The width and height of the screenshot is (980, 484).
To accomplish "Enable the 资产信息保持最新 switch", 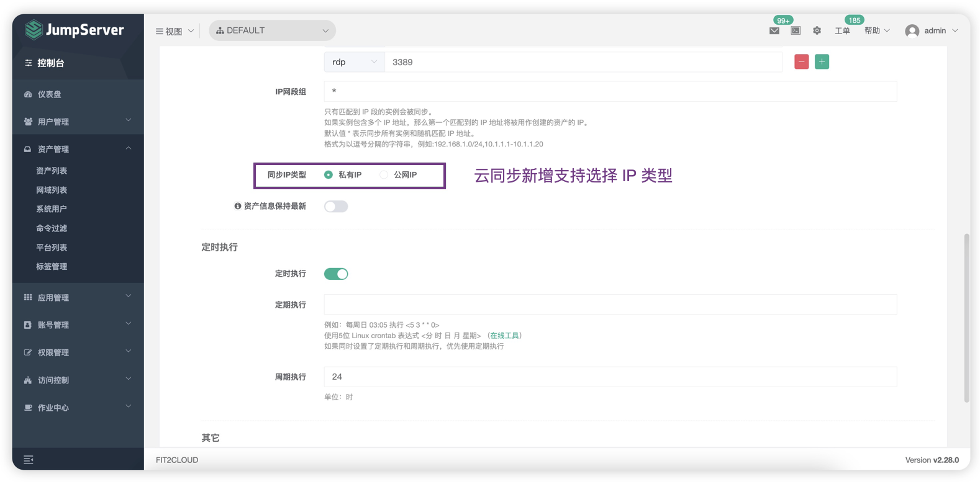I will click(x=336, y=207).
